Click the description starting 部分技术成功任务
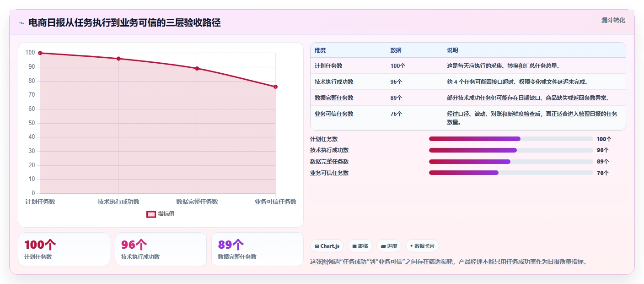Viewport: 644px width, 284px height. point(528,98)
